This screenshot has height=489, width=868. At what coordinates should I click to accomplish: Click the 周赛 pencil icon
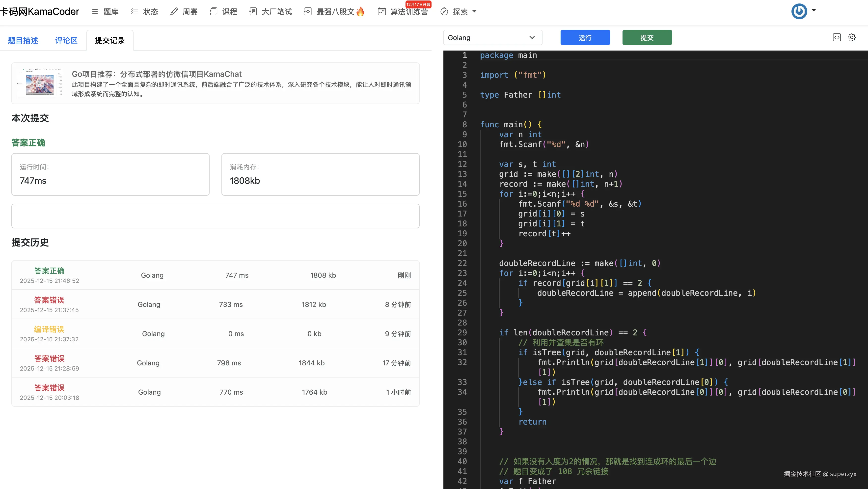click(x=174, y=12)
